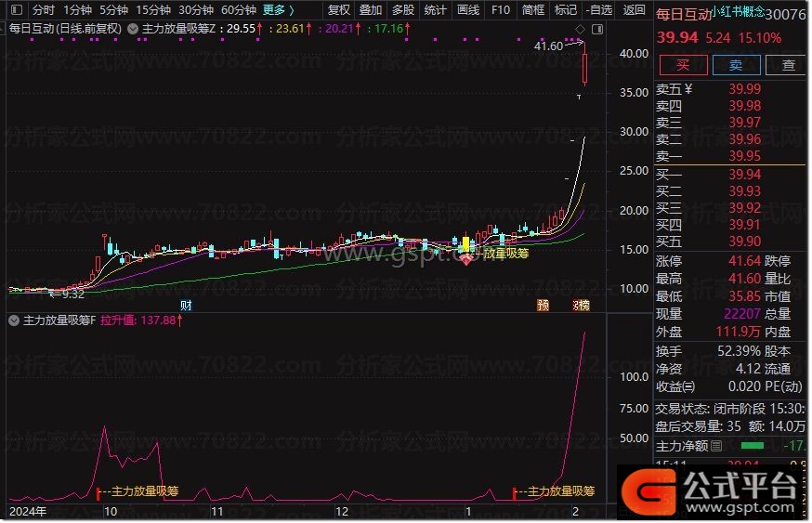Click the 查 query button
Image resolution: width=812 pixels, height=523 pixels.
coord(787,65)
